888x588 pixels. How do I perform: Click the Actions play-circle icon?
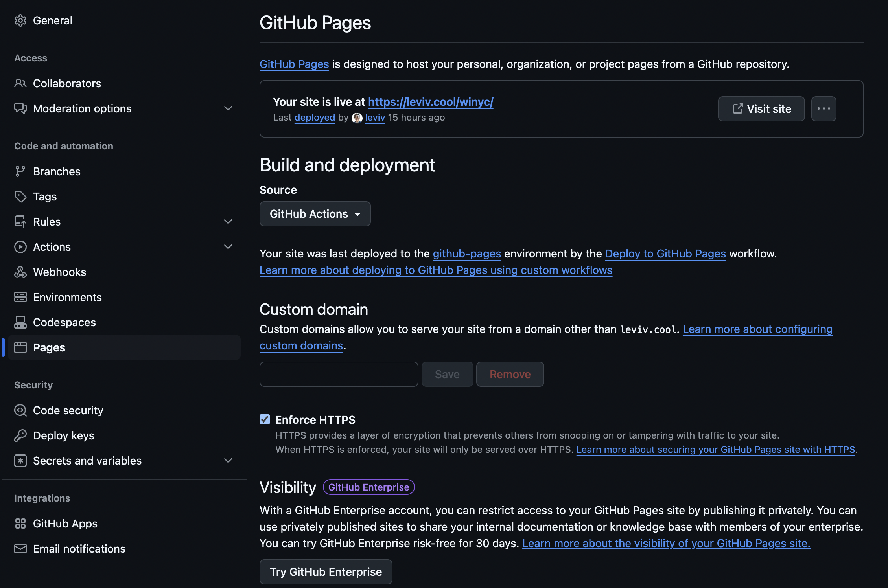pyautogui.click(x=20, y=247)
